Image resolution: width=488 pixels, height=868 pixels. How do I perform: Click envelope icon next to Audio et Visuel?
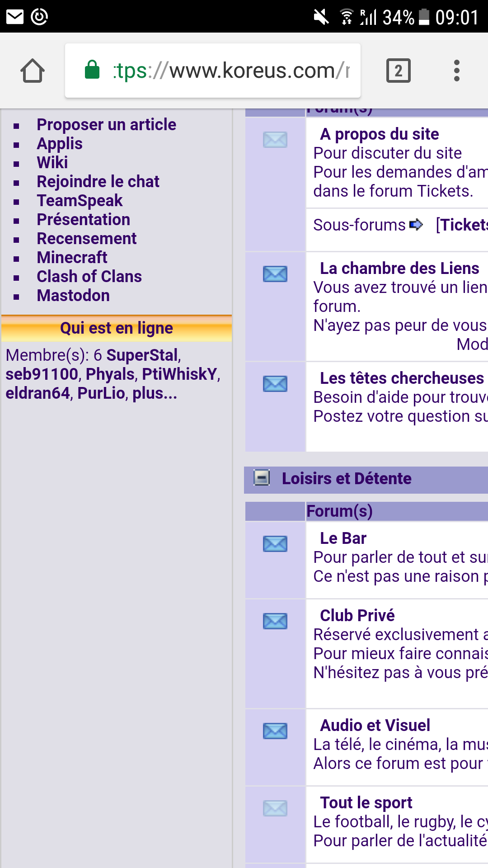[x=275, y=731]
